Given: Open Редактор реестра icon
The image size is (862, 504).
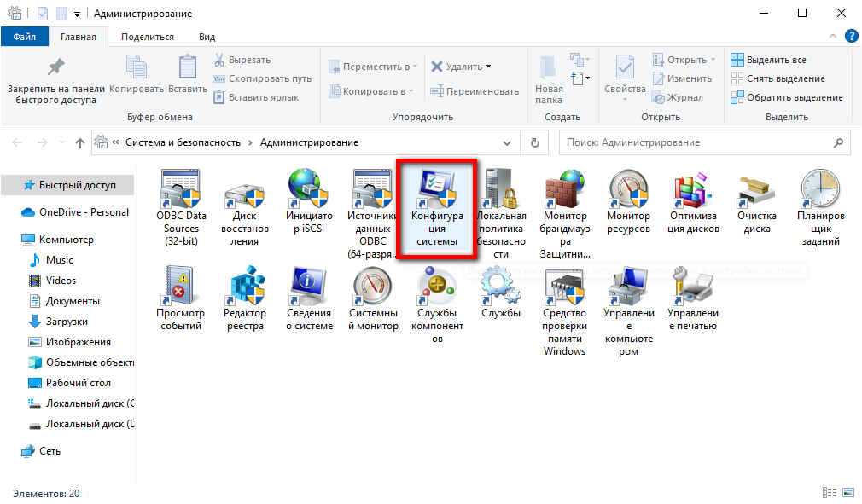Looking at the screenshot, I should (246, 298).
